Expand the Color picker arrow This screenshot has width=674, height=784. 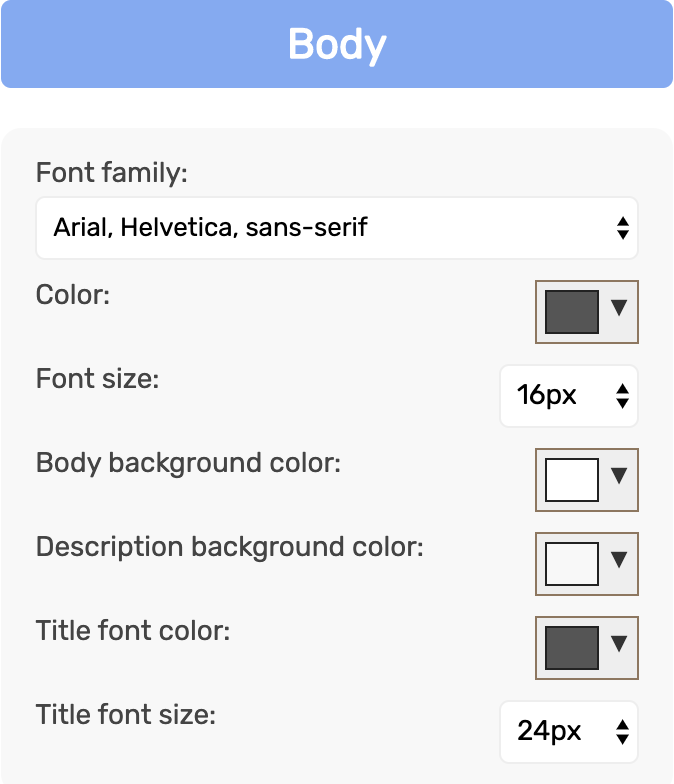tap(619, 308)
